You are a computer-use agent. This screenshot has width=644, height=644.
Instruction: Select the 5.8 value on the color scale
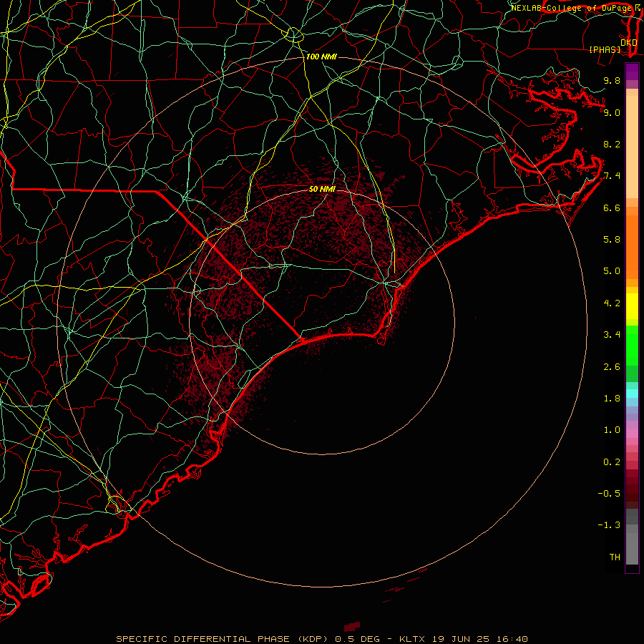click(x=612, y=240)
